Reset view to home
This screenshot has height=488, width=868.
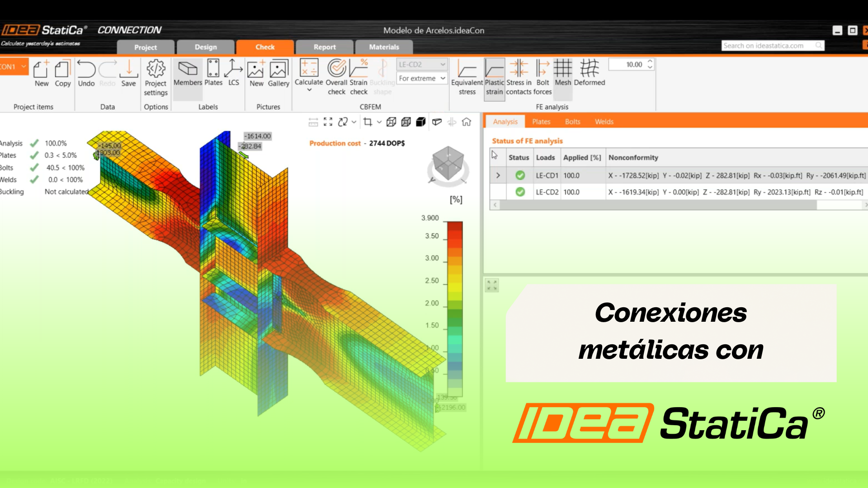(x=467, y=122)
